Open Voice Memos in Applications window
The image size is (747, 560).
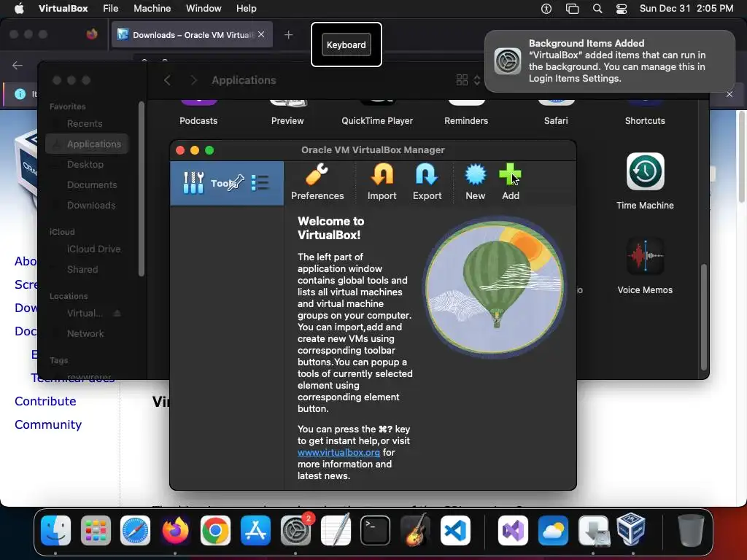point(645,266)
